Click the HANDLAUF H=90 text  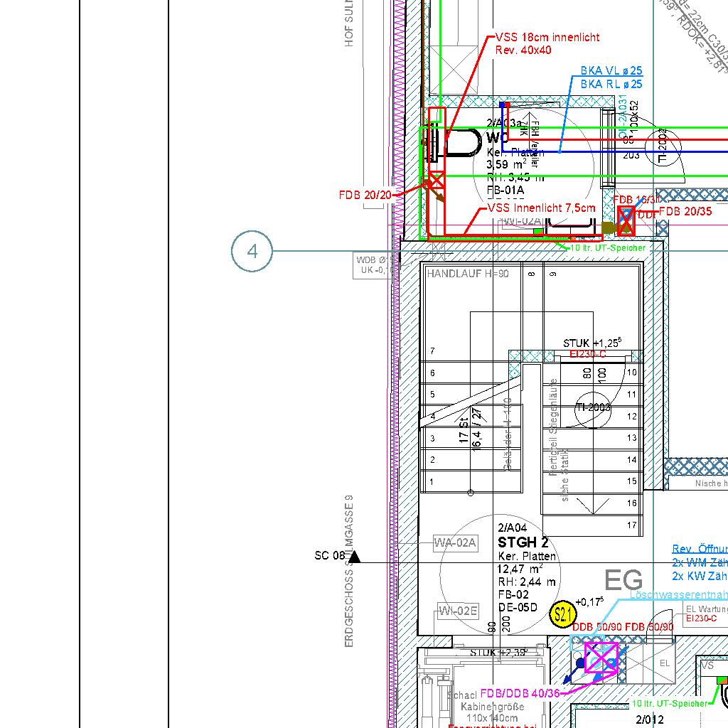tap(468, 273)
